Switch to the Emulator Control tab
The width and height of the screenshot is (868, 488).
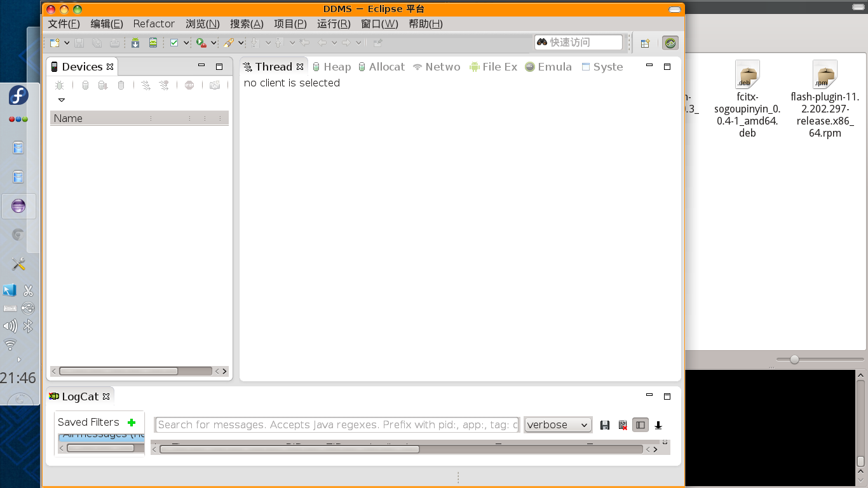[x=548, y=67]
